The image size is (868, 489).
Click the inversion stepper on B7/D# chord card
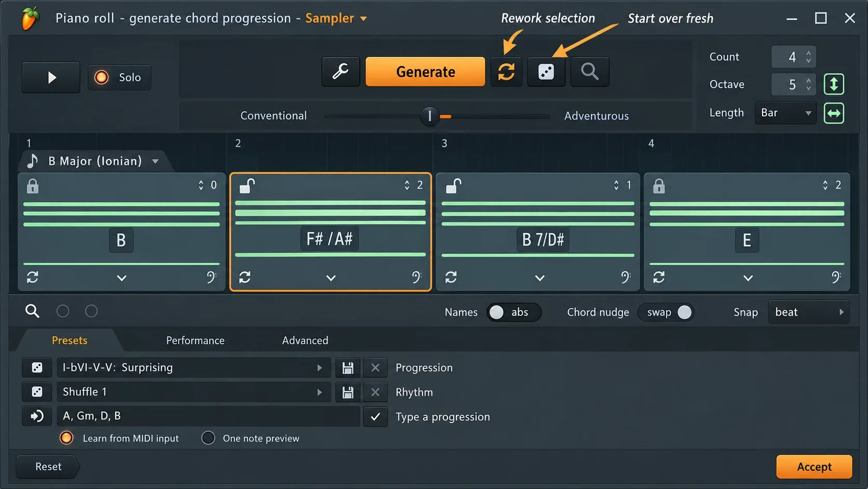pos(616,185)
